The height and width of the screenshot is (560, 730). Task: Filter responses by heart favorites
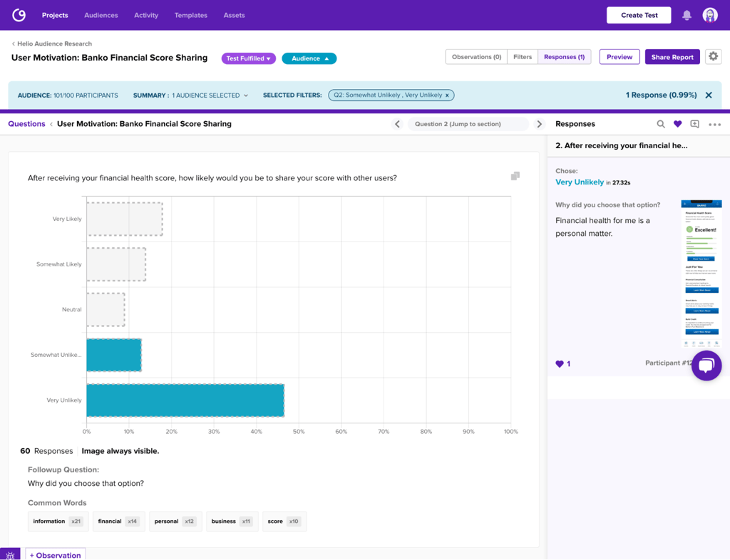(677, 124)
